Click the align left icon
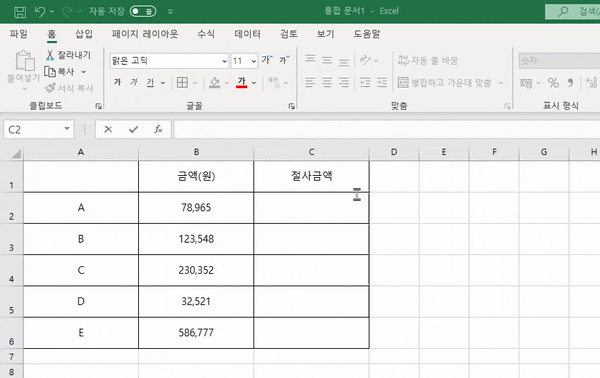 point(310,82)
